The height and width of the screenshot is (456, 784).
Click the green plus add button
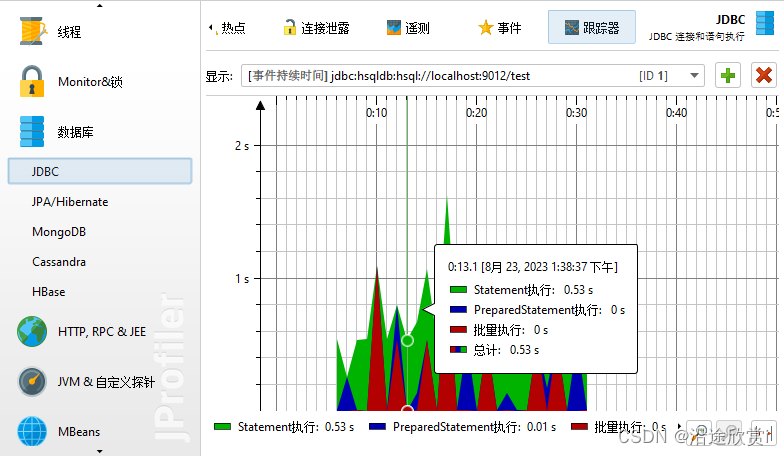[x=728, y=76]
